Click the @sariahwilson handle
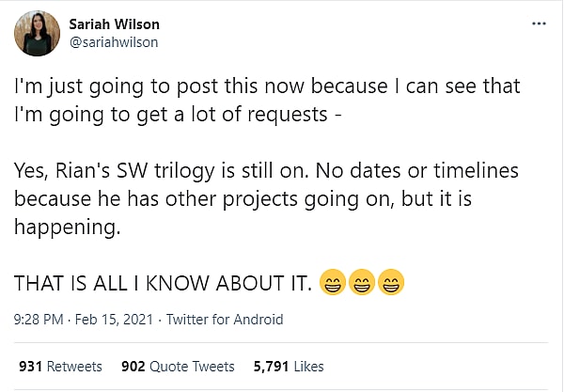Screen dimensions: 564x392 (x=113, y=41)
